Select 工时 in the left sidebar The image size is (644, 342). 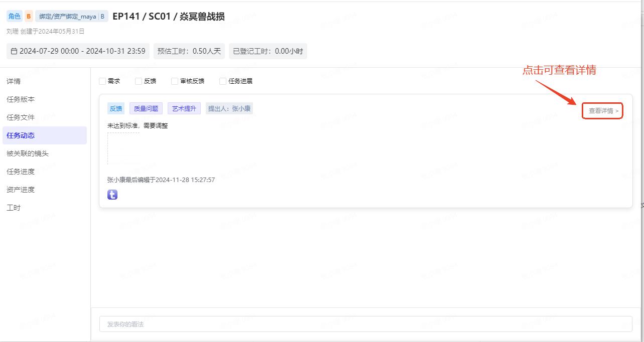14,208
